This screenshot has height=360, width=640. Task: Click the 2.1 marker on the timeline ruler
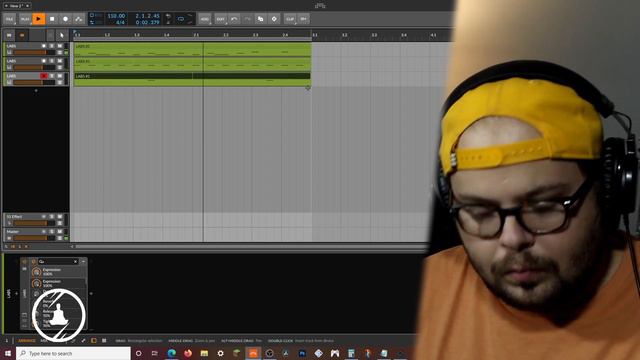point(196,35)
